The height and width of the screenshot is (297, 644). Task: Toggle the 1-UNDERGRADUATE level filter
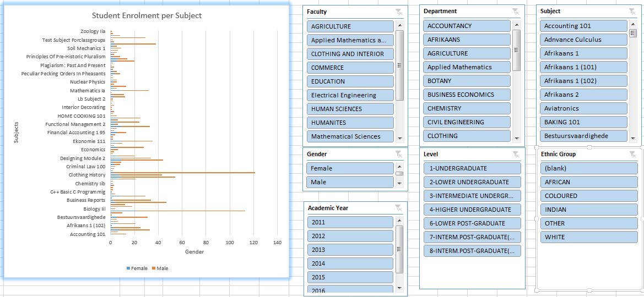pyautogui.click(x=472, y=168)
